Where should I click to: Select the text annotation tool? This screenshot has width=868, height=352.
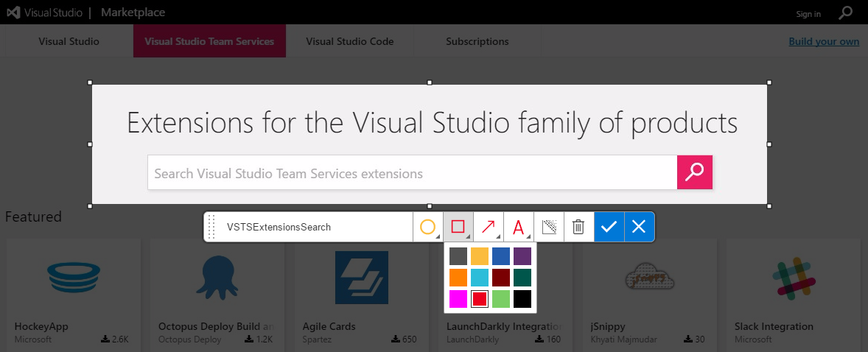519,227
